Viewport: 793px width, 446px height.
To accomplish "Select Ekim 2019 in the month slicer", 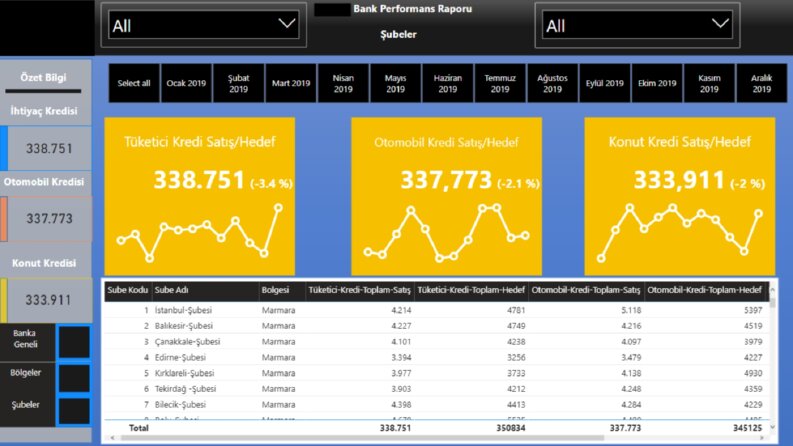I will [657, 83].
